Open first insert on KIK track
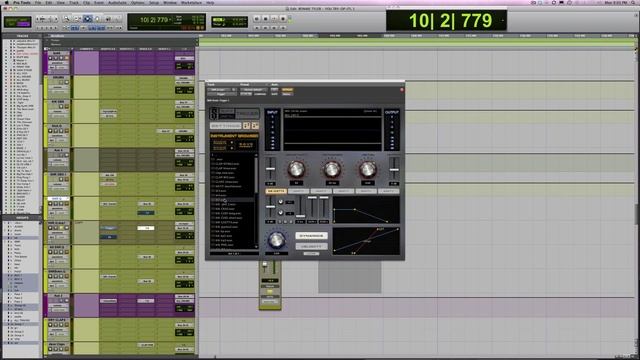Image resolution: width=640 pixels, height=360 pixels. 109,111
